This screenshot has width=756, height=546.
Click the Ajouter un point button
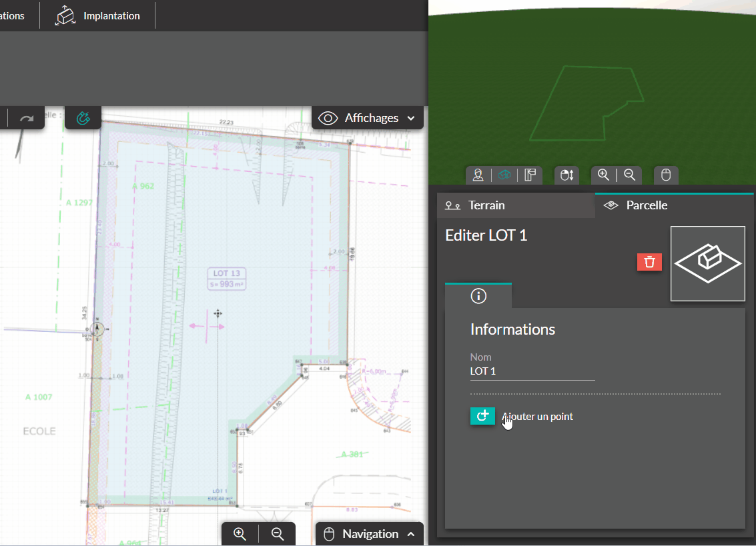(482, 416)
